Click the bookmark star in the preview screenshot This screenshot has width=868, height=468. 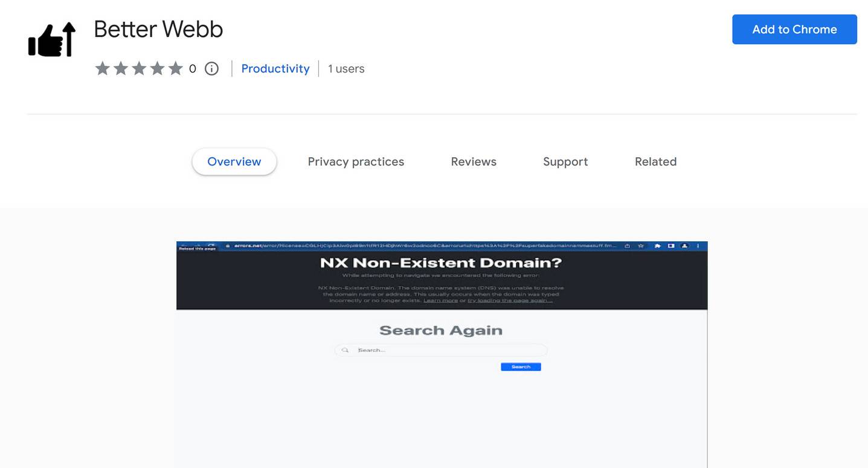click(x=641, y=246)
